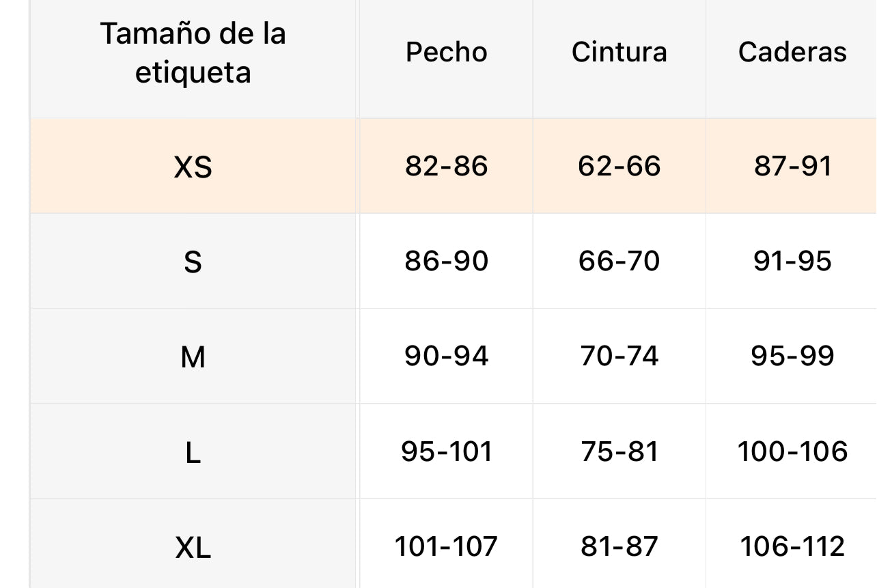Image resolution: width=877 pixels, height=588 pixels.
Task: Tap the XL chest value 101-107
Action: point(446,546)
